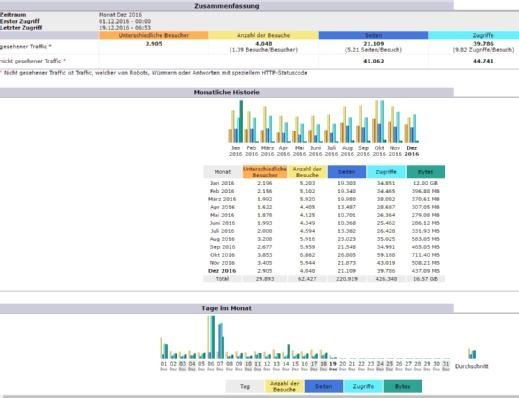Click the tall day 06 bar in daily chart
The image size is (519, 398).
coord(211,337)
